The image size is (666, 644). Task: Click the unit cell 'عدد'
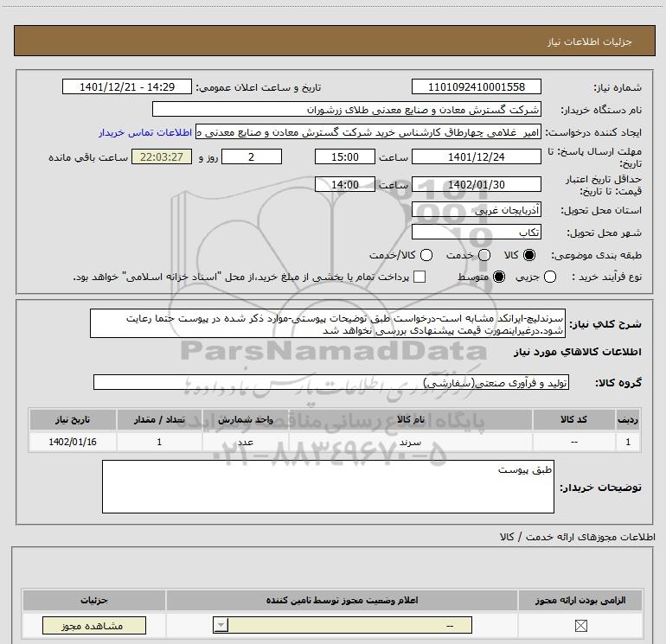(x=246, y=442)
